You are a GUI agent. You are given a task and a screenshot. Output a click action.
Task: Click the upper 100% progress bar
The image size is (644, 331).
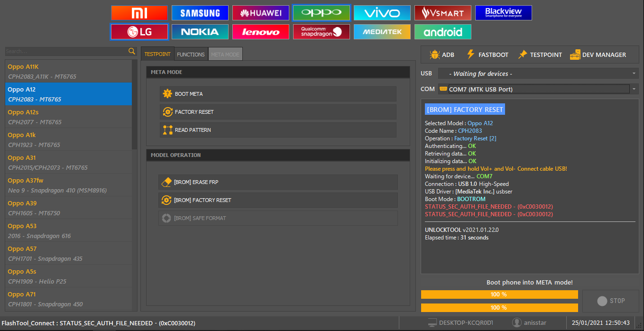(499, 294)
